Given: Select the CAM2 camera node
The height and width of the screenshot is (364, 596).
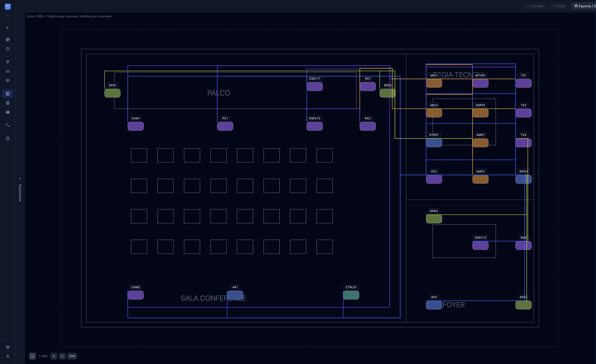Looking at the screenshot, I should (x=136, y=295).
